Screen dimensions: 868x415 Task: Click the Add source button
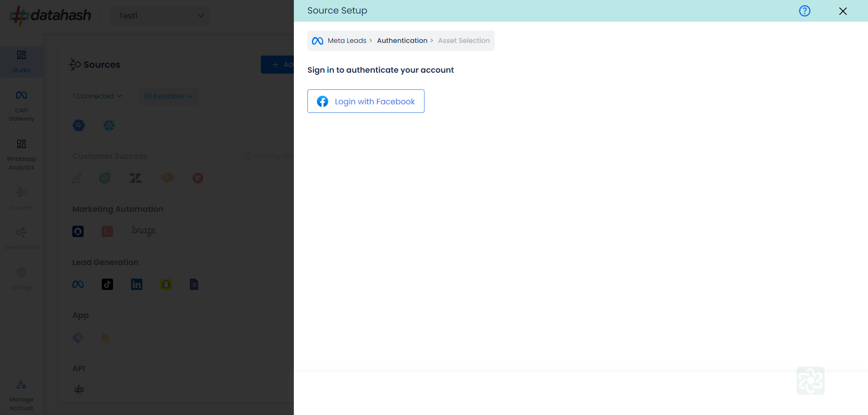coord(278,65)
